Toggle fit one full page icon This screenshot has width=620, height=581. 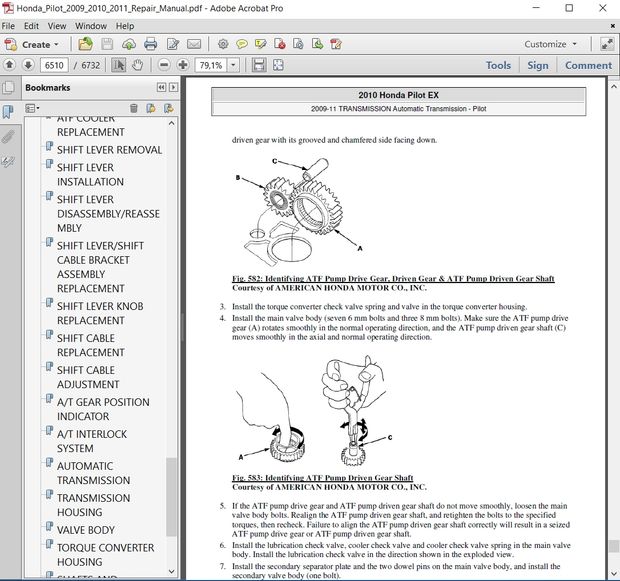(x=278, y=65)
